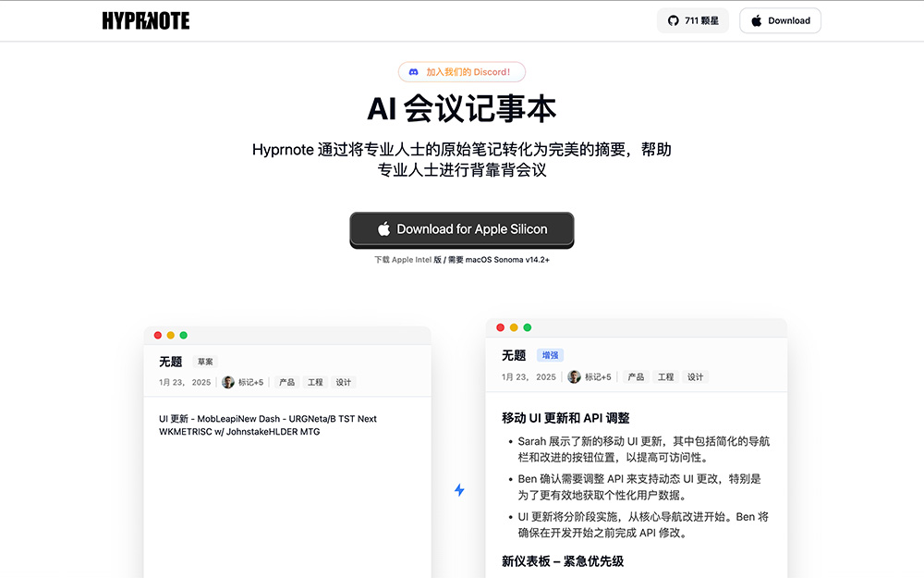Click the bullet starting with Sarah 展示了
This screenshot has height=578, width=924.
click(643, 449)
